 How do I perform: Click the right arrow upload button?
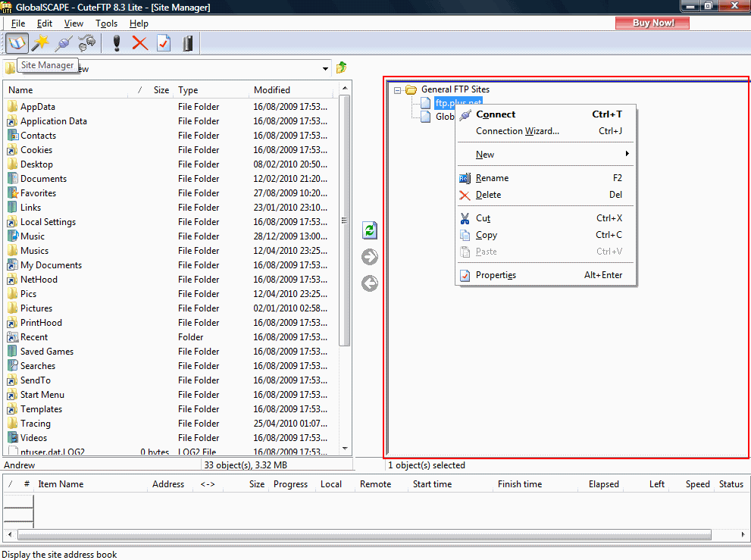pos(370,258)
